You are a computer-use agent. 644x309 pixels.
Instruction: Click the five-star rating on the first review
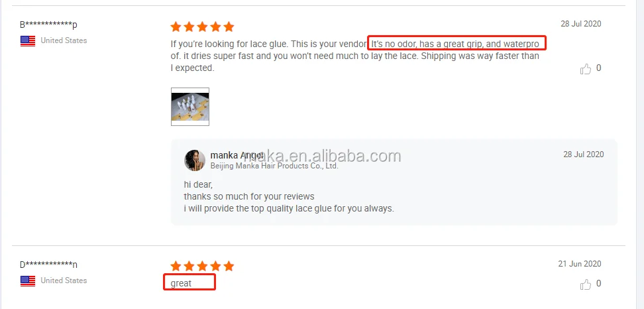[202, 27]
